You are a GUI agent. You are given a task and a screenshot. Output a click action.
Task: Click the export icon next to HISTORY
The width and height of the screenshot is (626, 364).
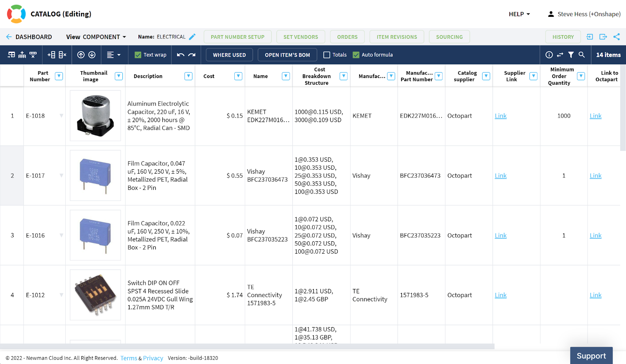pyautogui.click(x=603, y=37)
